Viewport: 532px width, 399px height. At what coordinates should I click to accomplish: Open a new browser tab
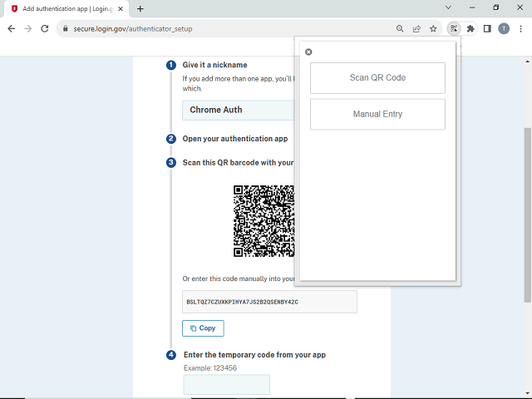click(140, 9)
